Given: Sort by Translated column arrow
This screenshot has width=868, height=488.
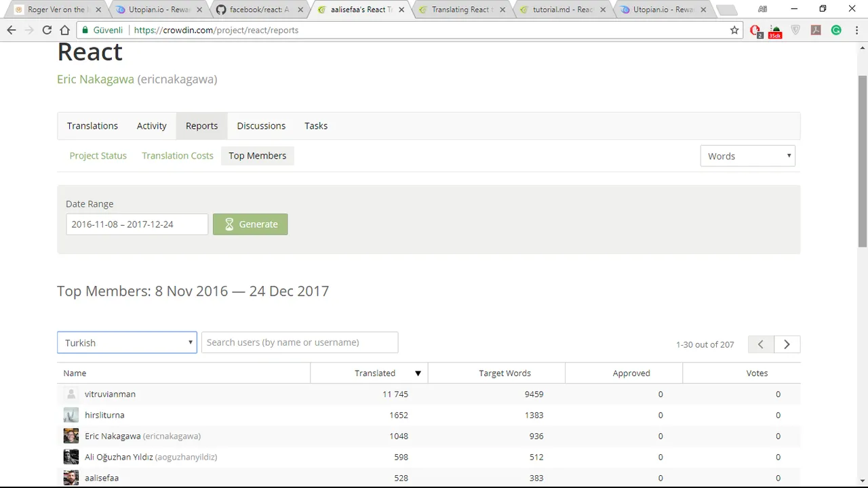Looking at the screenshot, I should tap(418, 373).
